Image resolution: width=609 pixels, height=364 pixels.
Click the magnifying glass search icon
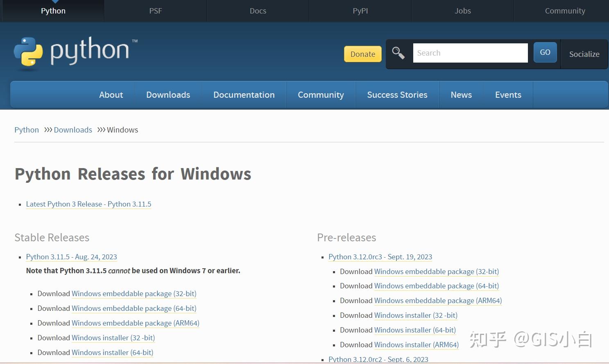click(398, 53)
